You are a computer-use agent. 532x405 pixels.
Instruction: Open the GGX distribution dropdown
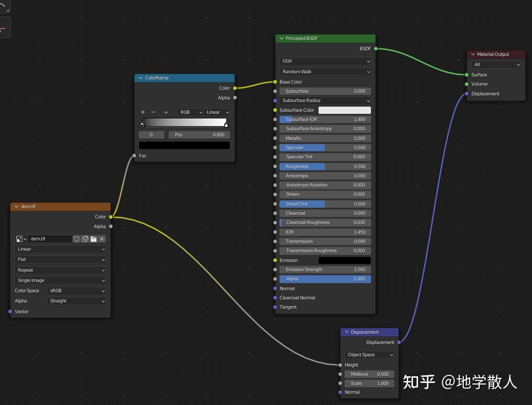325,61
